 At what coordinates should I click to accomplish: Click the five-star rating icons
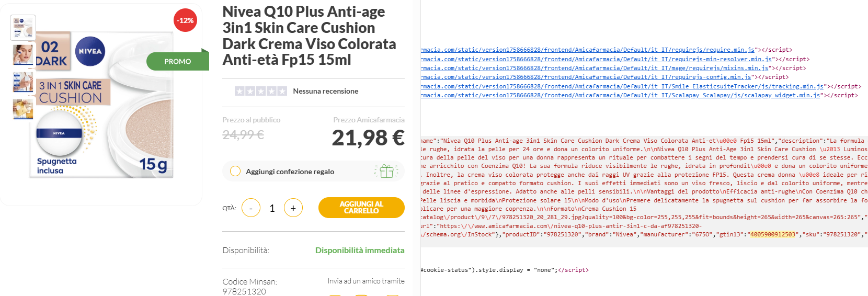(260, 91)
